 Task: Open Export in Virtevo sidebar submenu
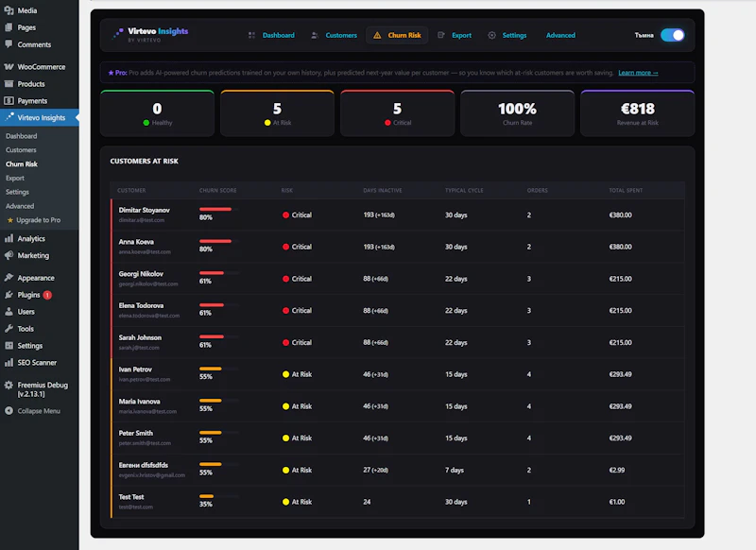[x=15, y=178]
